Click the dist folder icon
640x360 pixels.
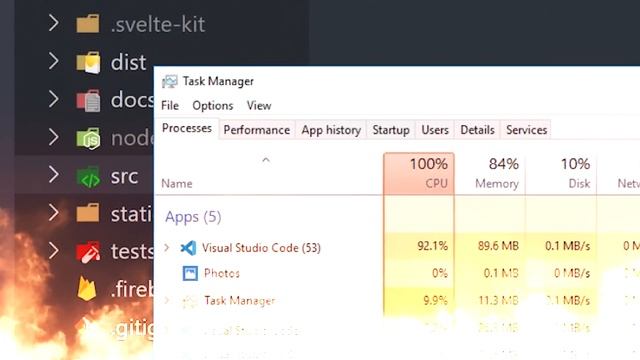tap(88, 62)
